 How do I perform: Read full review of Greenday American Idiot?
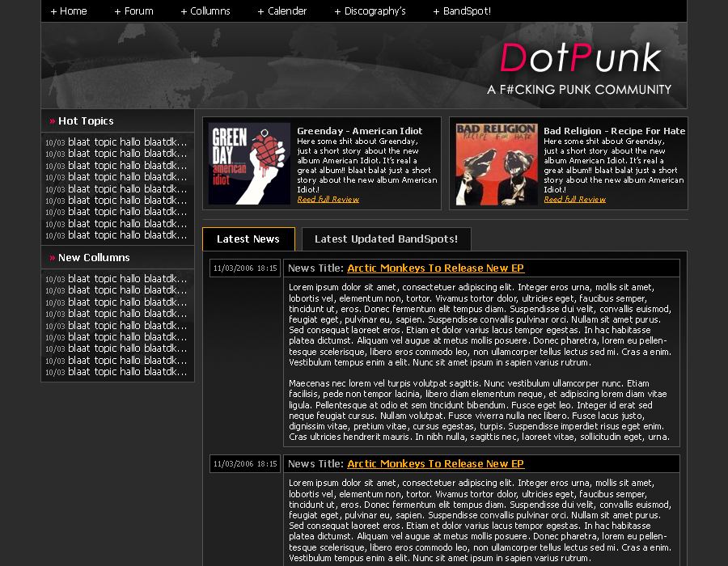(328, 200)
